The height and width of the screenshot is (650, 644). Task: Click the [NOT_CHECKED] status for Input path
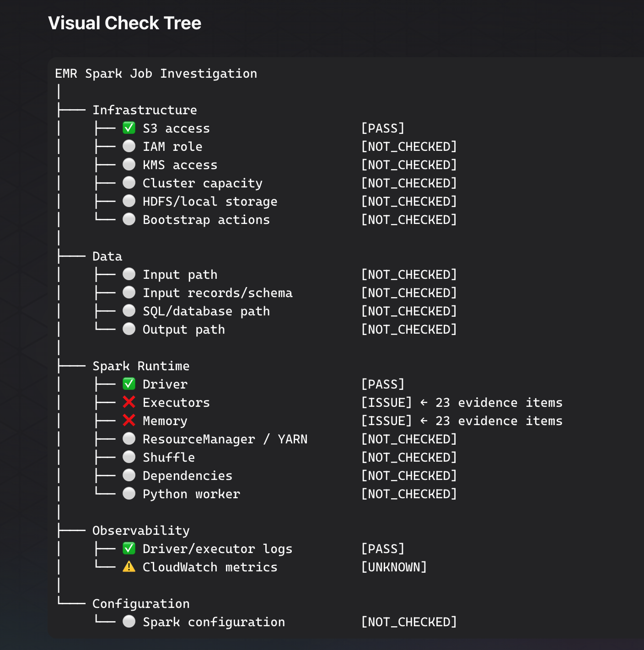pos(409,275)
